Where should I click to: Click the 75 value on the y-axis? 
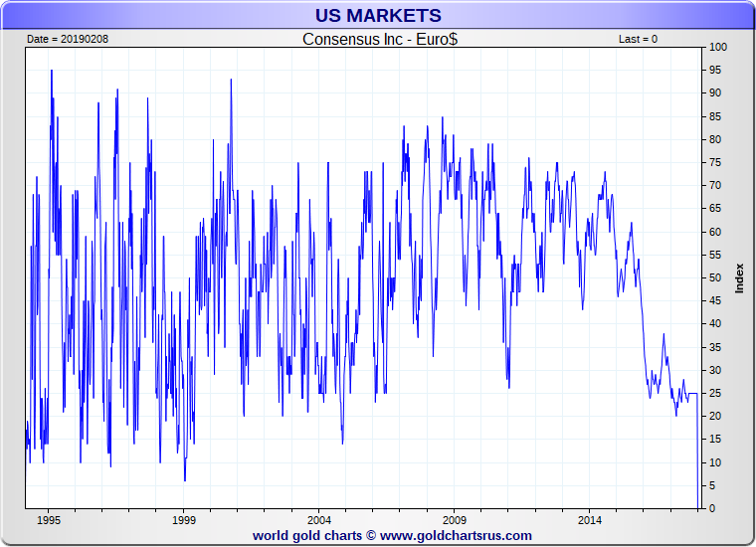715,162
